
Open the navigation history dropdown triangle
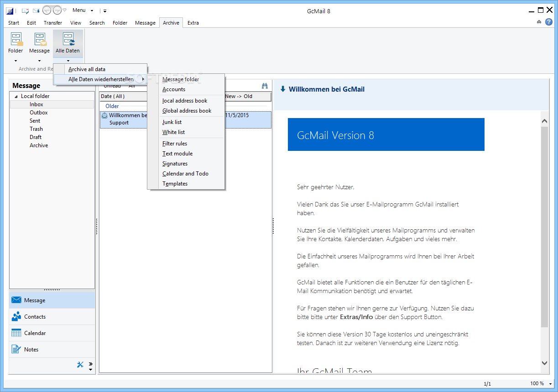pos(65,10)
